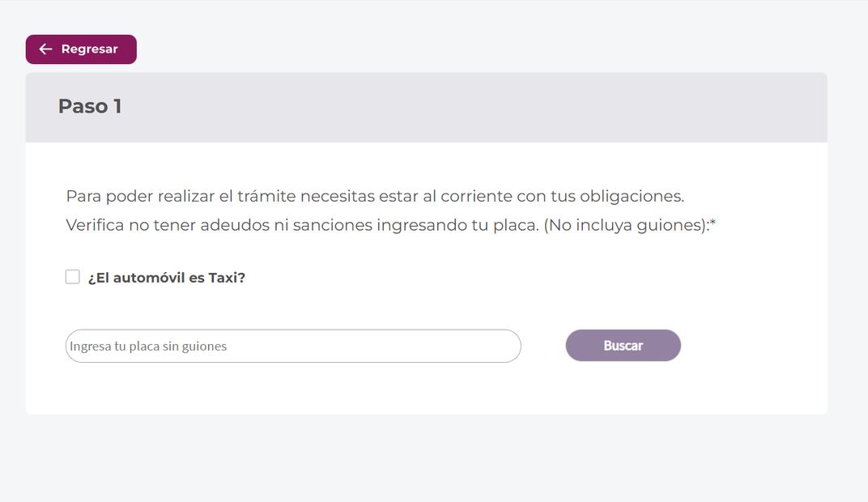Tick the Taxi checkbox

73,277
